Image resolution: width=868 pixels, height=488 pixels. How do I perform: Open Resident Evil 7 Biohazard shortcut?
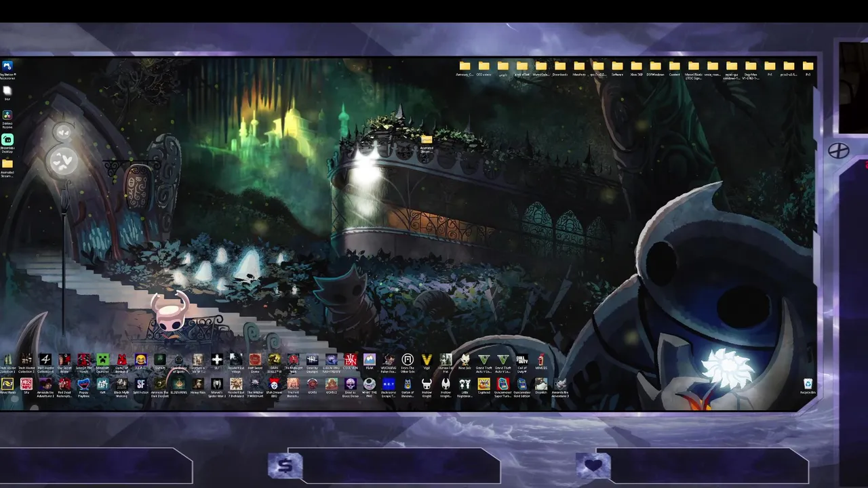coord(236,387)
